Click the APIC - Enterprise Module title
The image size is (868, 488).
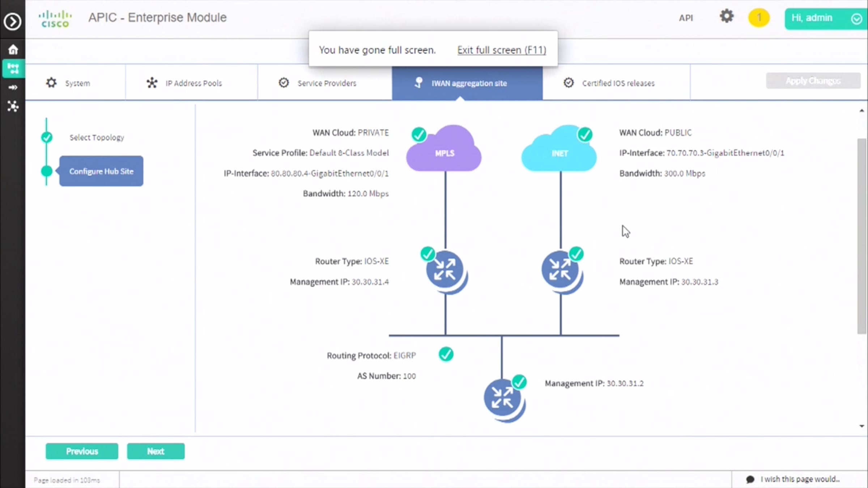point(157,17)
